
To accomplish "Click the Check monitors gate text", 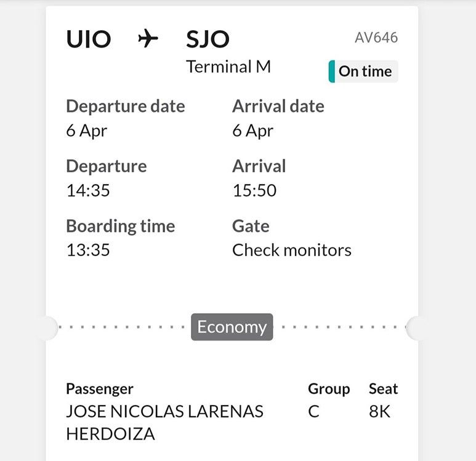I will click(x=292, y=250).
